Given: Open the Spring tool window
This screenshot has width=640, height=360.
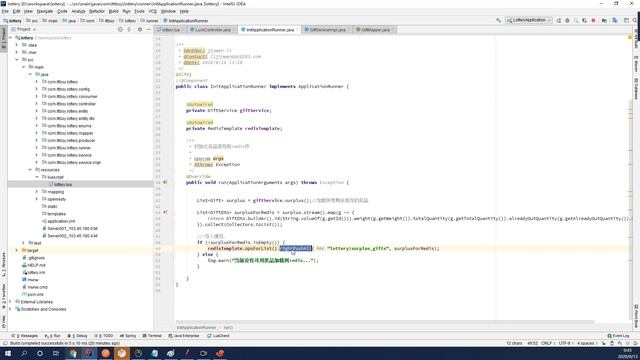Looking at the screenshot, I should coord(128,336).
